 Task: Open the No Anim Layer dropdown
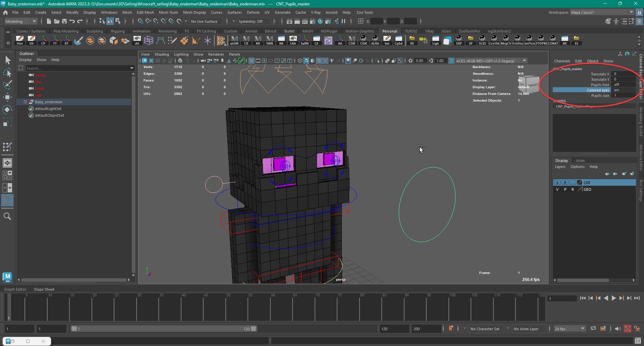tap(528, 329)
